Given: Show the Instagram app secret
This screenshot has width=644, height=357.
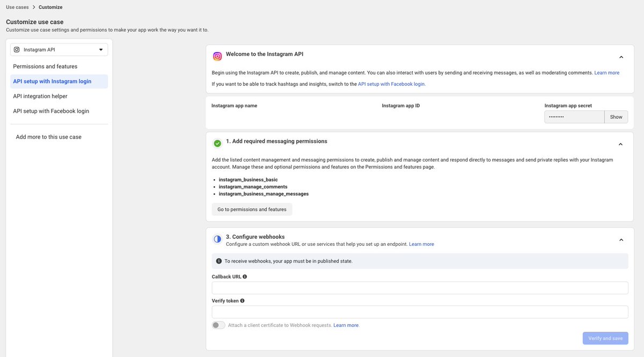Looking at the screenshot, I should tap(616, 117).
